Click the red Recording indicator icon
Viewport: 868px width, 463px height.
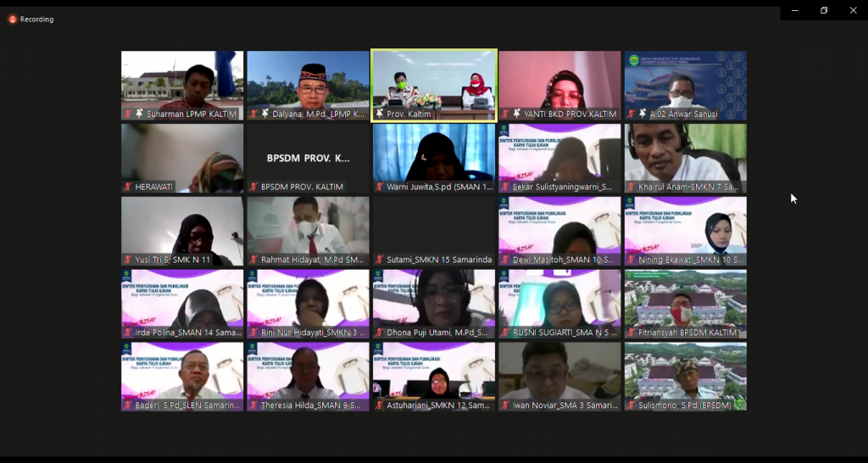tap(12, 20)
